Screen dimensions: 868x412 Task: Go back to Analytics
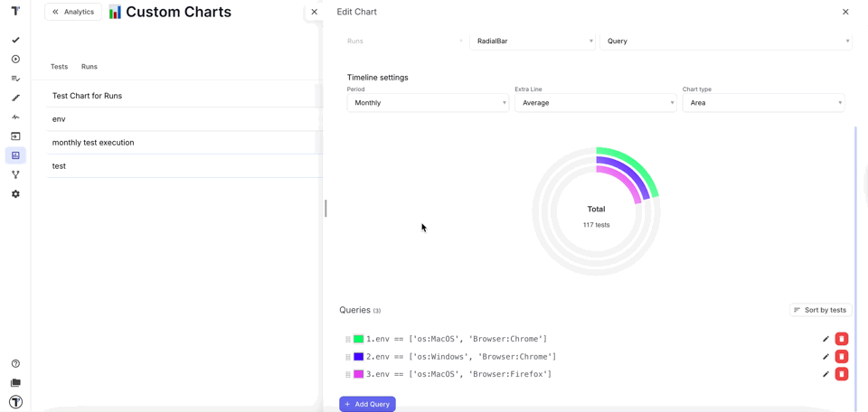[73, 12]
